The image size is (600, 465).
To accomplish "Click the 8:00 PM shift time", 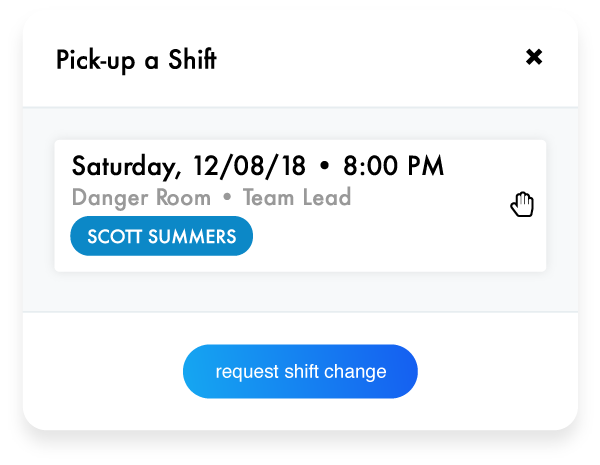I will click(393, 165).
